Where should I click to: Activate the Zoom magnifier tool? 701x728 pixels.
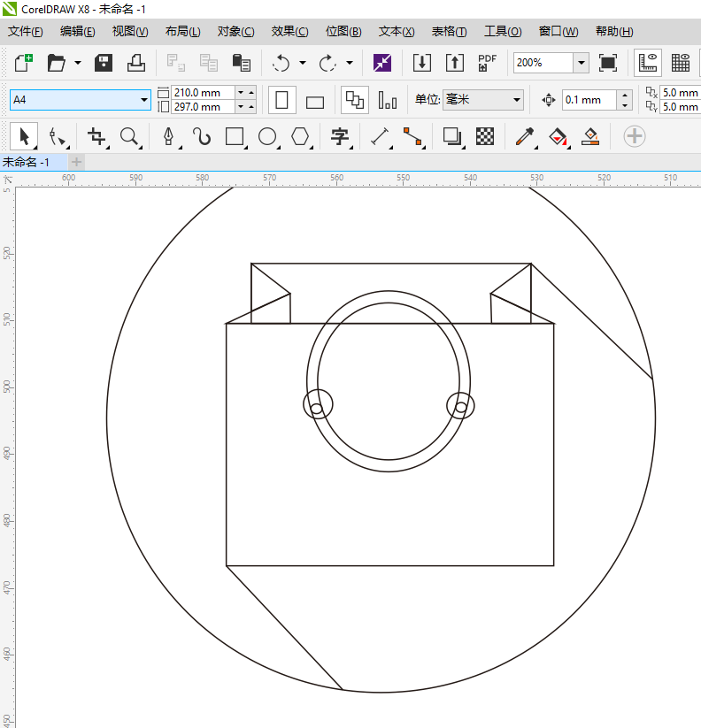tap(130, 136)
